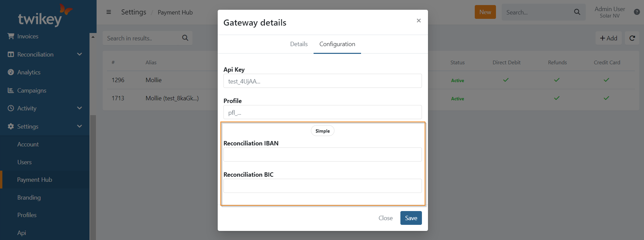Toggle the Simple mode pill

[322, 131]
